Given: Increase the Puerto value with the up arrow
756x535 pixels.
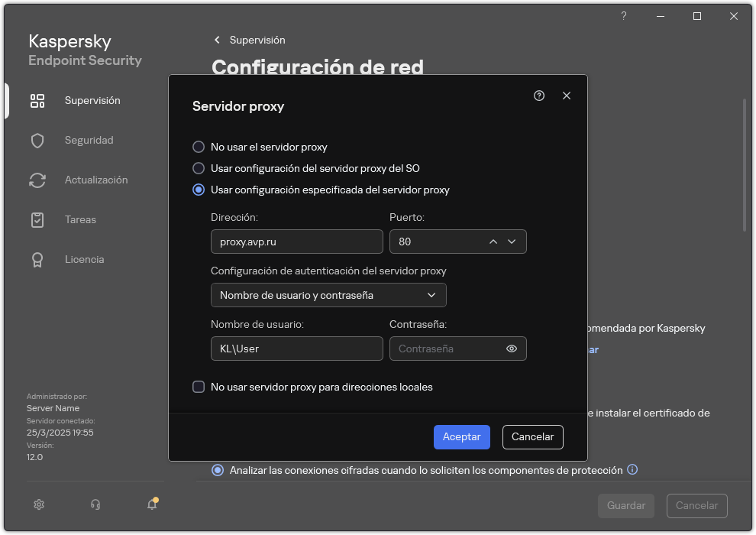Looking at the screenshot, I should [493, 242].
